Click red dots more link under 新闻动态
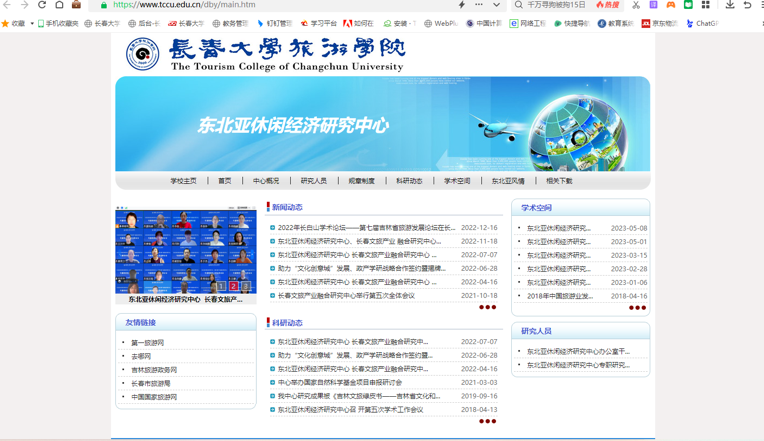 [487, 308]
